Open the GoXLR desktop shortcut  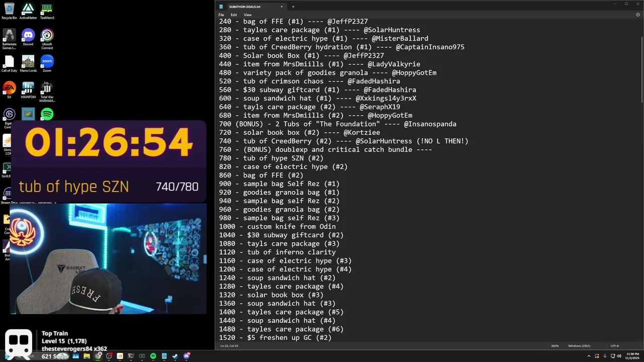click(7, 169)
